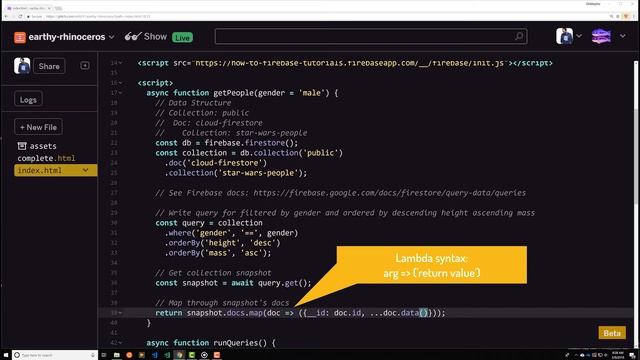Image resolution: width=640 pixels, height=360 pixels.
Task: Click the purple fish team icon
Action: click(601, 36)
